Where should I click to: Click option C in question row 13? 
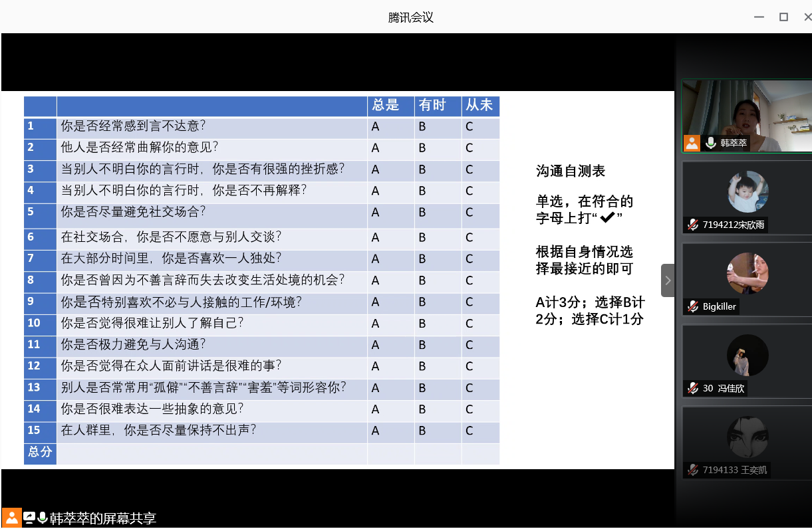[469, 388]
